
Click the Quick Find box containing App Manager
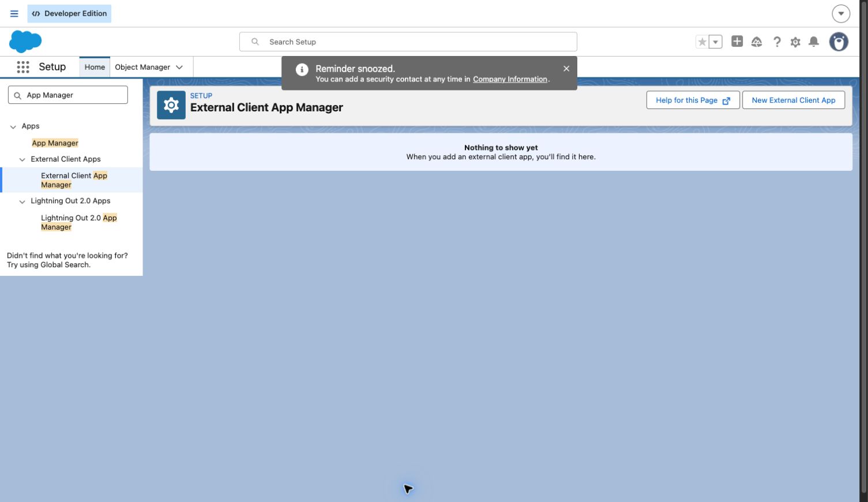click(x=68, y=95)
